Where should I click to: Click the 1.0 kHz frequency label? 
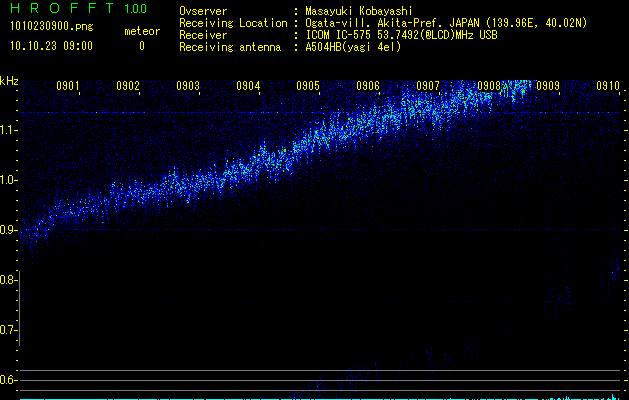click(7, 180)
